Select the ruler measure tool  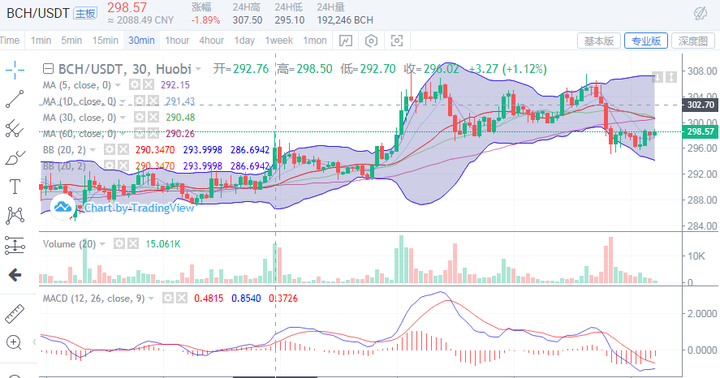[15, 314]
